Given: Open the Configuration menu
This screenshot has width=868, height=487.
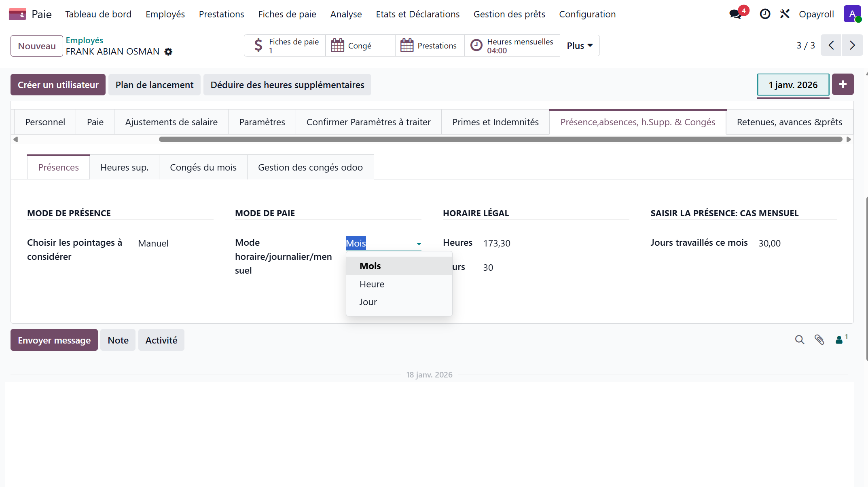Looking at the screenshot, I should point(587,14).
